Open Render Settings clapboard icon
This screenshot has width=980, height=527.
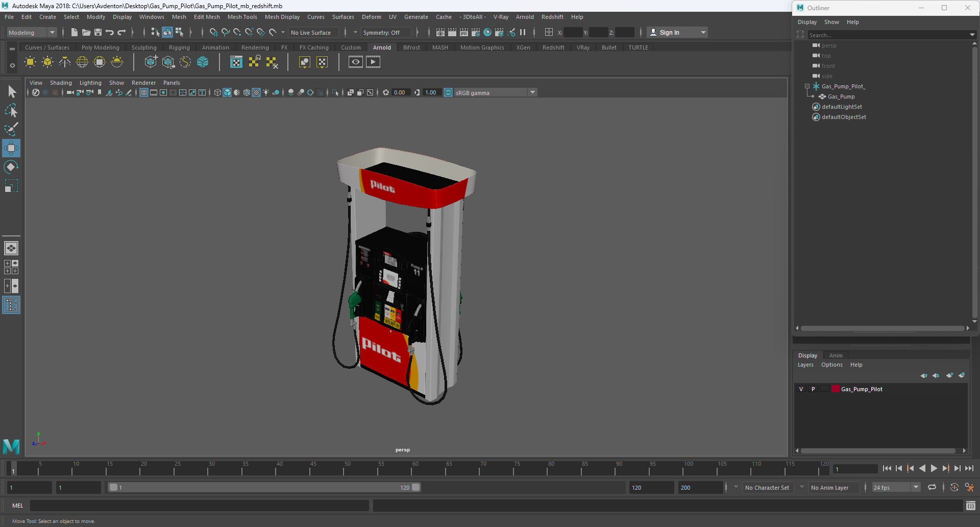[476, 32]
